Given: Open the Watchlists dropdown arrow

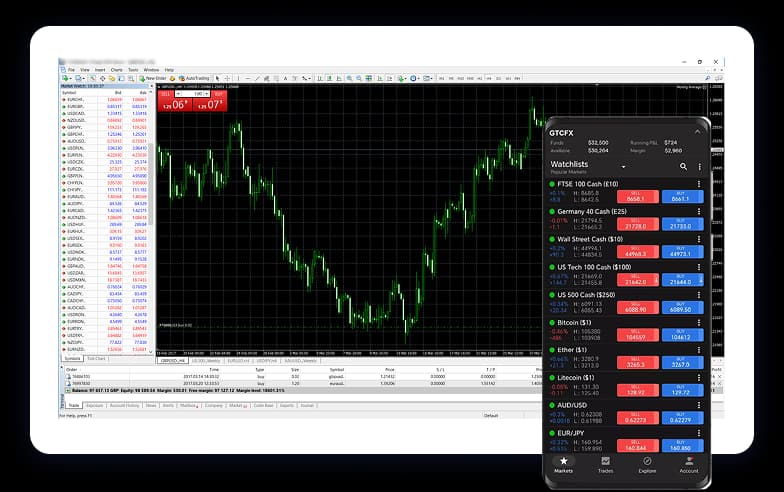Looking at the screenshot, I should [624, 166].
